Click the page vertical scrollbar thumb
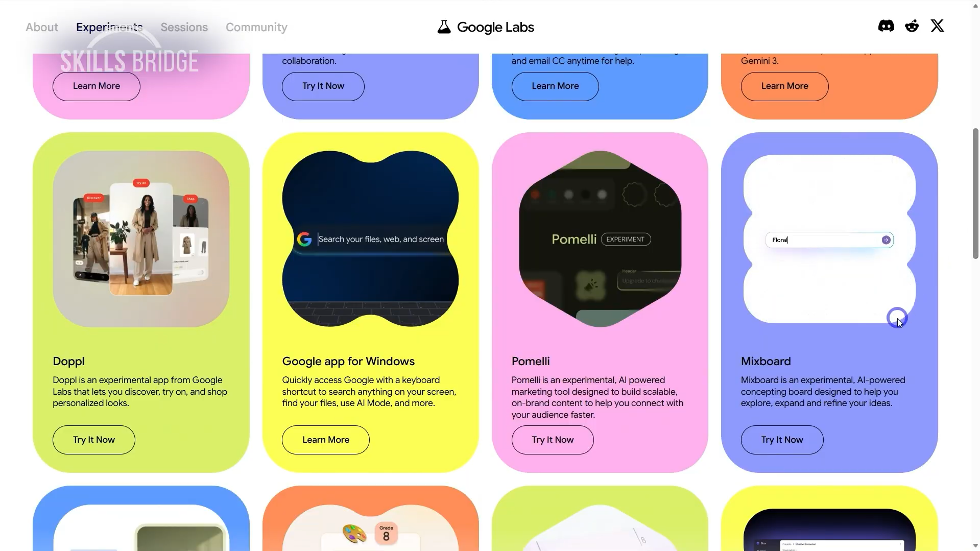This screenshot has height=551, width=980. [975, 194]
